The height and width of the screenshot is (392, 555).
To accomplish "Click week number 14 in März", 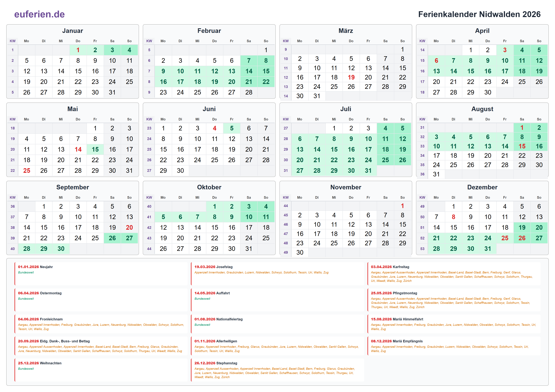I will tap(286, 96).
